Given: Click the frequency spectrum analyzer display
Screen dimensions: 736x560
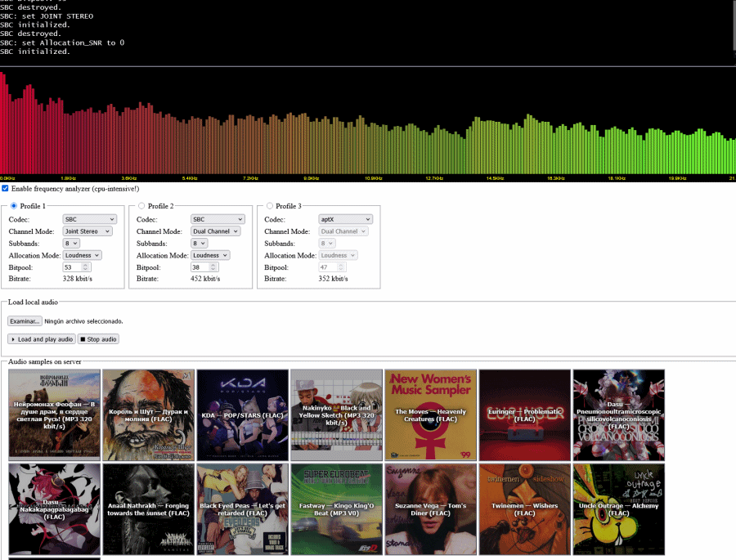Looking at the screenshot, I should coord(368,124).
